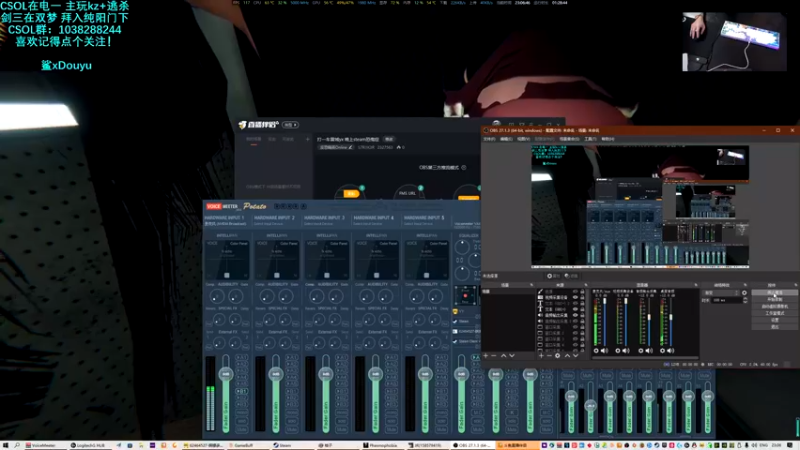Image resolution: width=800 pixels, height=450 pixels.
Task: Remove selected source with minus icon in OBS
Action: [549, 356]
